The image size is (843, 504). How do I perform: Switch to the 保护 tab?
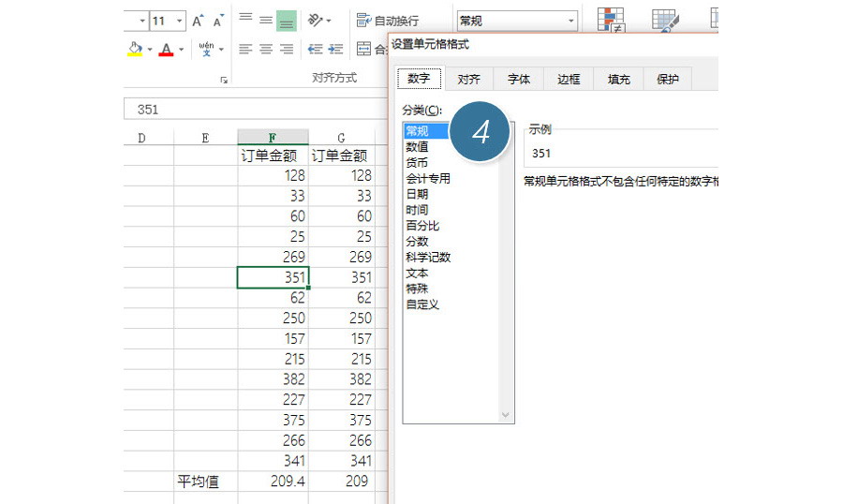coord(668,79)
